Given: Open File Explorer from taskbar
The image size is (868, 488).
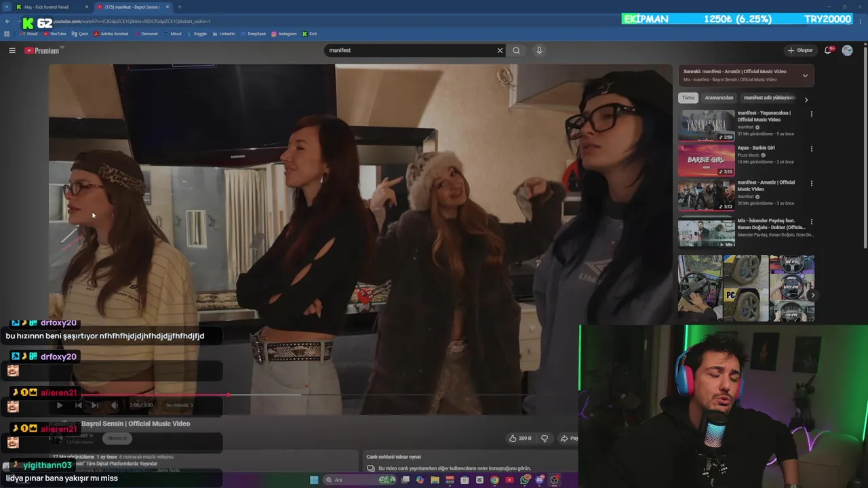Looking at the screenshot, I should (435, 480).
